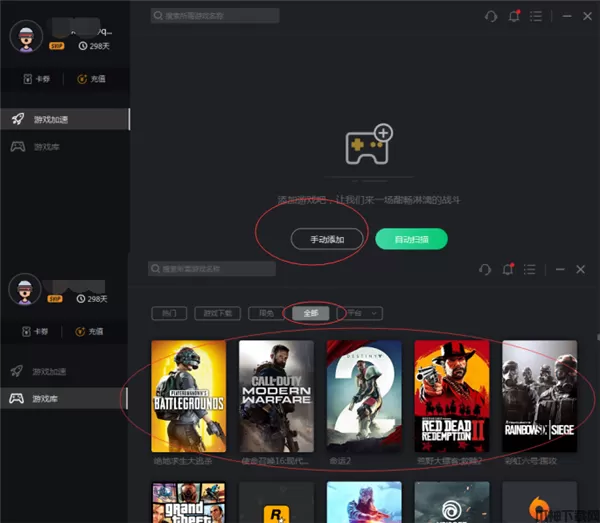Switch to the 游戏下载 filter tab
Viewport: 600px width, 523px height.
(217, 313)
